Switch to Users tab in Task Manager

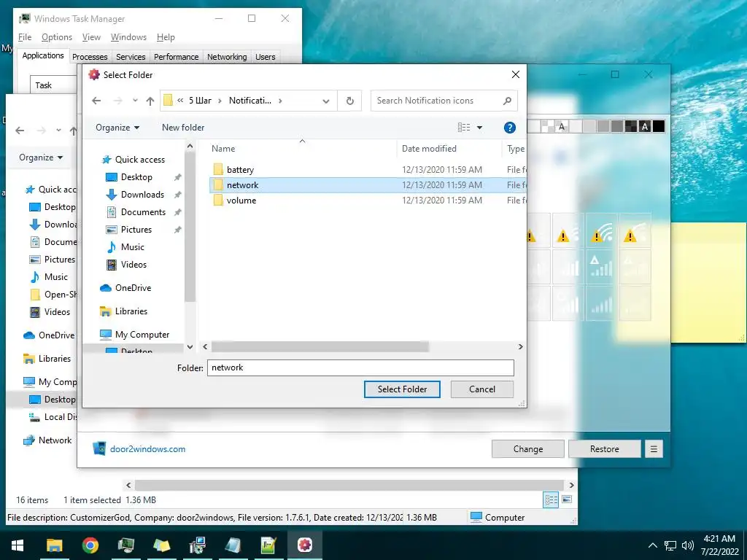[x=265, y=57]
